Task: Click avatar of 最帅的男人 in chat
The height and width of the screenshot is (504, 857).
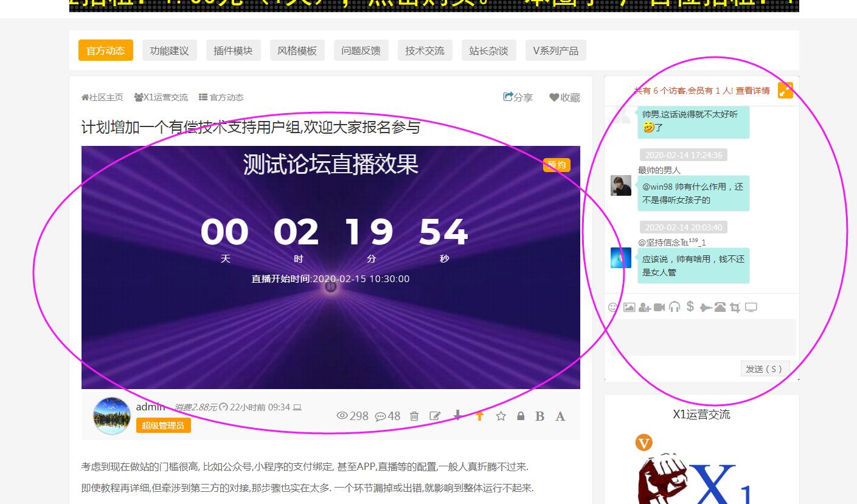Action: pos(621,186)
